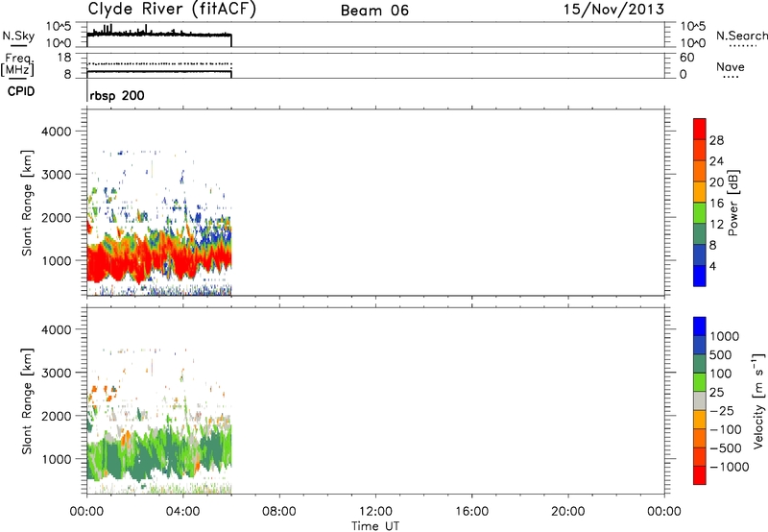
Task: Click the "Power [dB]" color bar label
Action: (x=732, y=203)
